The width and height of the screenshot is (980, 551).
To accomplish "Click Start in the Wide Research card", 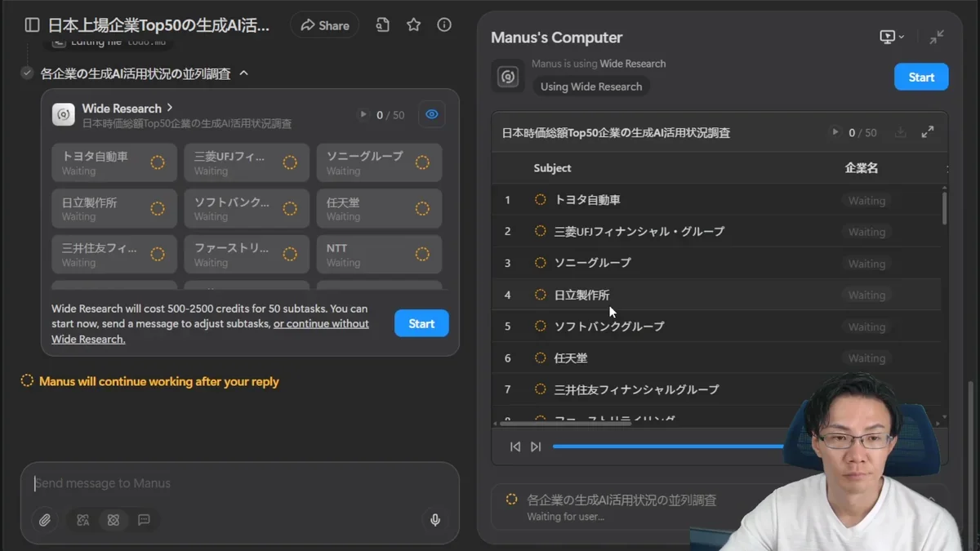I will pos(421,323).
